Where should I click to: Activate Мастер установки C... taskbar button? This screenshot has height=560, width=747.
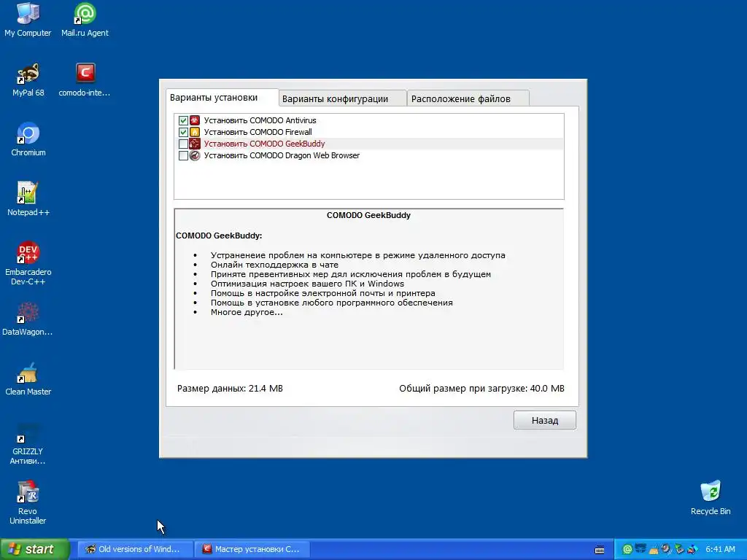point(252,550)
